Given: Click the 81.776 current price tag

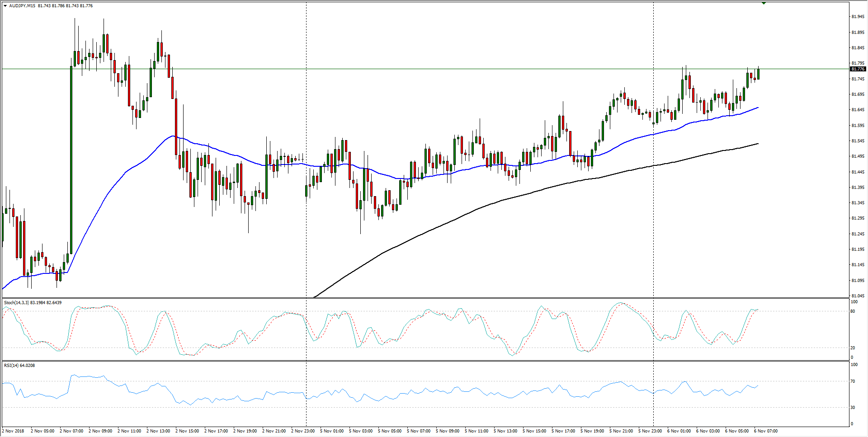Looking at the screenshot, I should 858,69.
